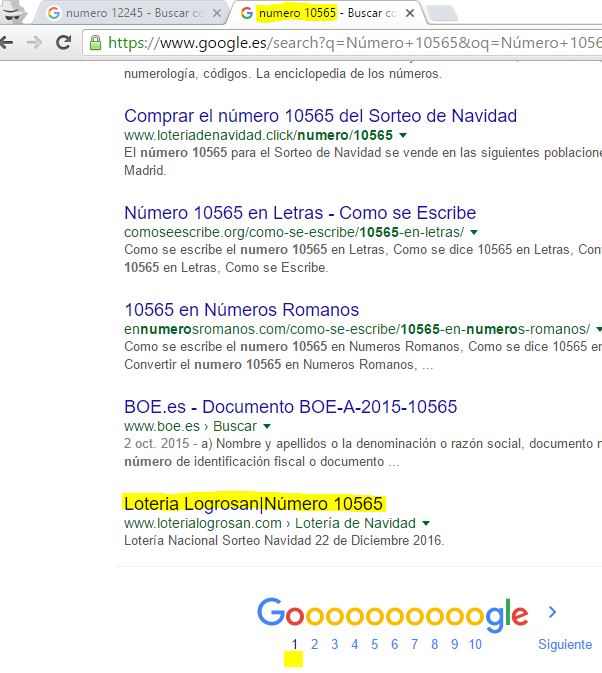The height and width of the screenshot is (673, 602).
Task: Open 'BOE.es - Documento BOE-A-2015-10565' result
Action: 290,407
